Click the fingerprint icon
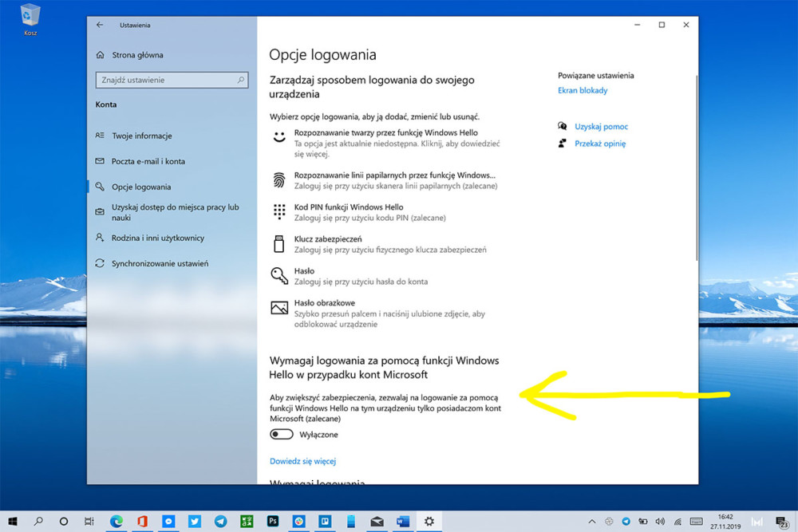This screenshot has width=798, height=532. pos(279,180)
